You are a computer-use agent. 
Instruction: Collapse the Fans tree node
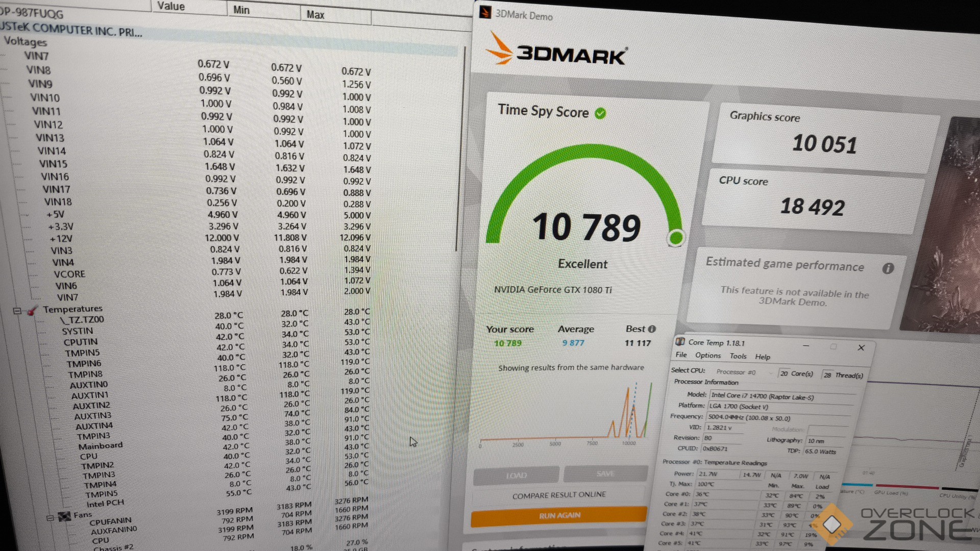[50, 518]
